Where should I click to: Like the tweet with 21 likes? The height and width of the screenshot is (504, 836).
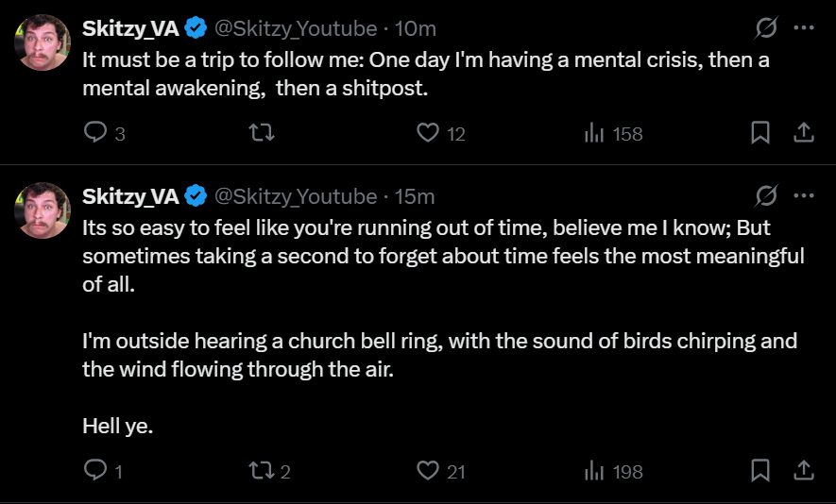(x=429, y=470)
